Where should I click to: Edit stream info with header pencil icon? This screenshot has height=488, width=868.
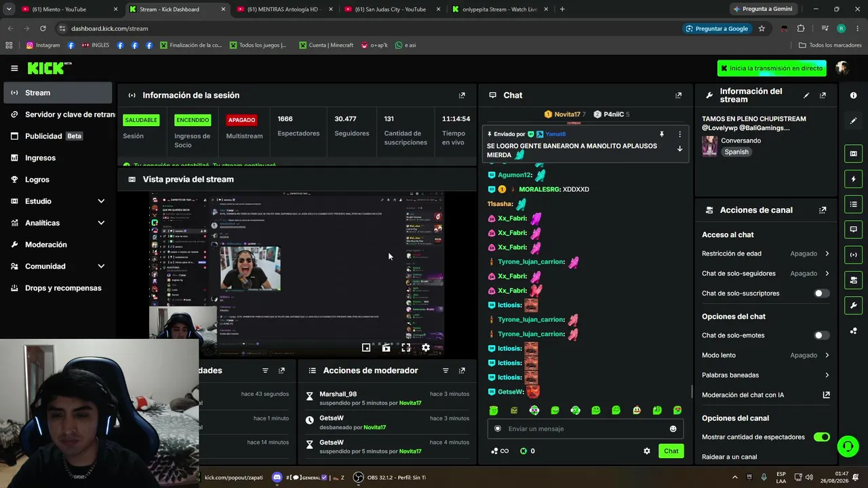pyautogui.click(x=806, y=96)
